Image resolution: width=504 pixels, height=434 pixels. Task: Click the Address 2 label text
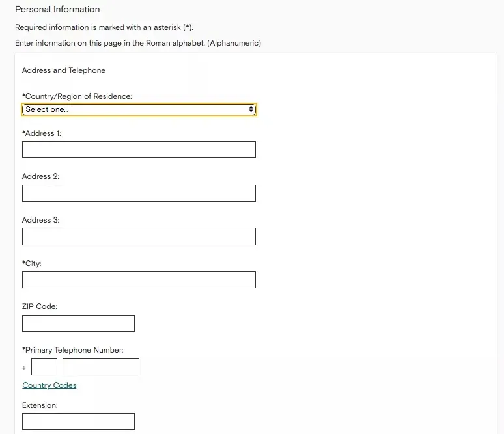click(41, 176)
